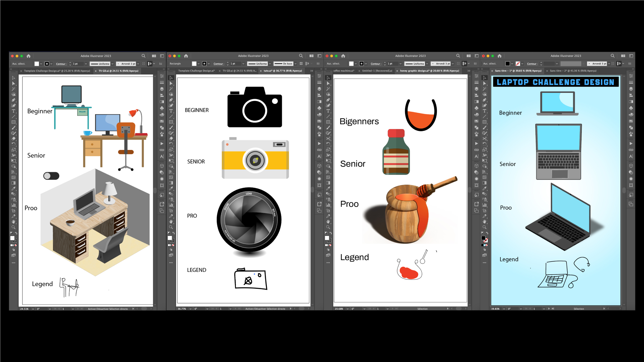The height and width of the screenshot is (362, 644).
Task: Expand Uniforme profile dropdown in tuto.ai window
Action: pos(270,64)
